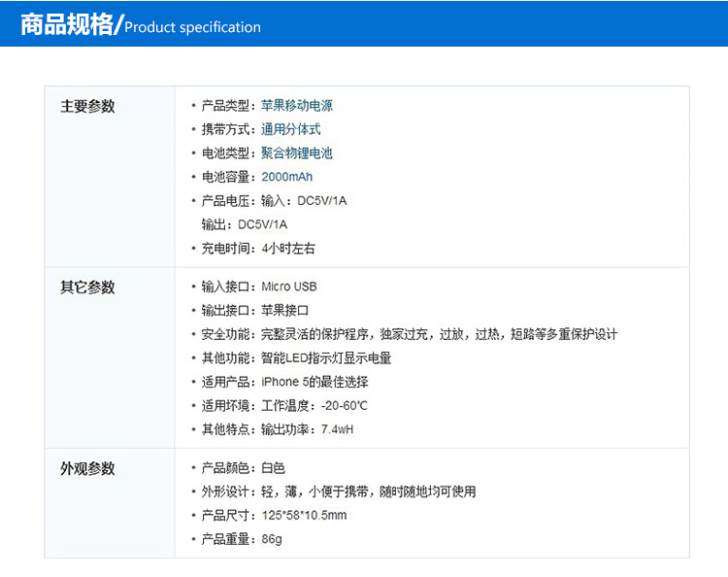The height and width of the screenshot is (577, 728).
Task: Click the 'Product specification' header subtitle
Action: 192,27
